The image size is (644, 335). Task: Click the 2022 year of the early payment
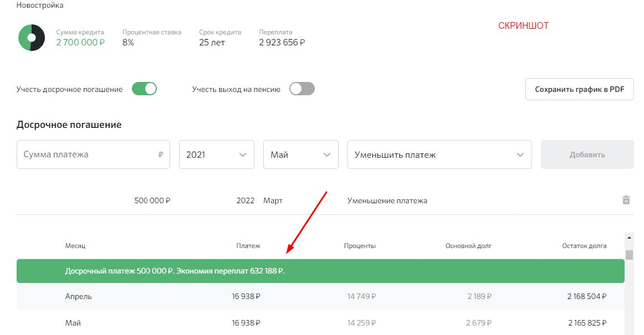[x=245, y=201]
